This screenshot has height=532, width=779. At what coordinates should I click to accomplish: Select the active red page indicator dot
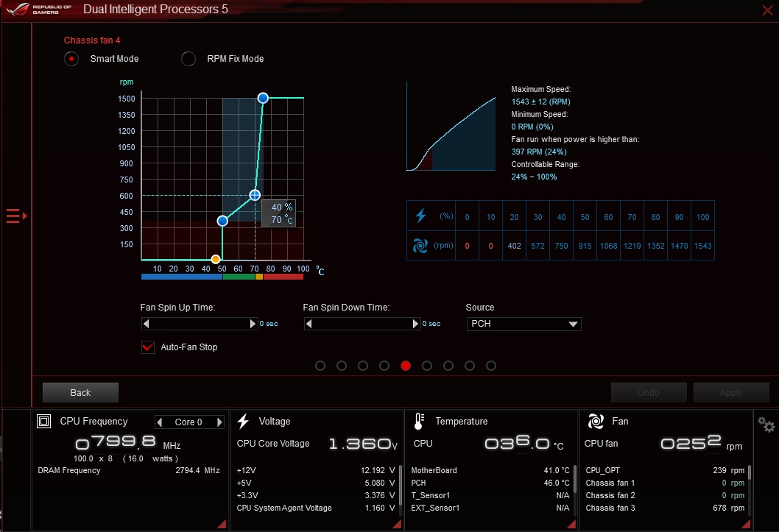point(406,366)
